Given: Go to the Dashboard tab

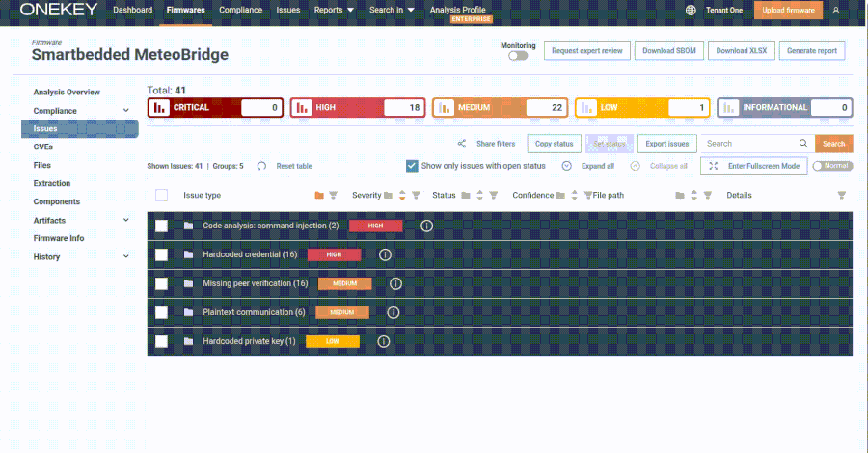Looking at the screenshot, I should (134, 10).
